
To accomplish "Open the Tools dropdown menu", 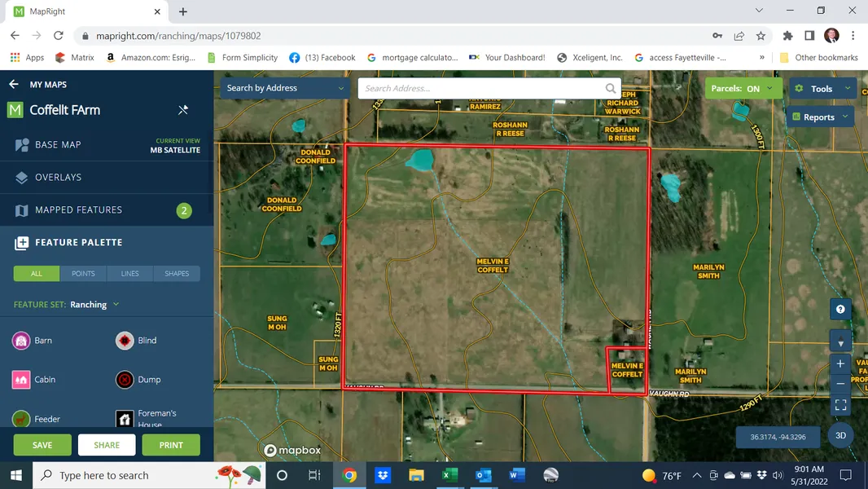I will pyautogui.click(x=821, y=89).
